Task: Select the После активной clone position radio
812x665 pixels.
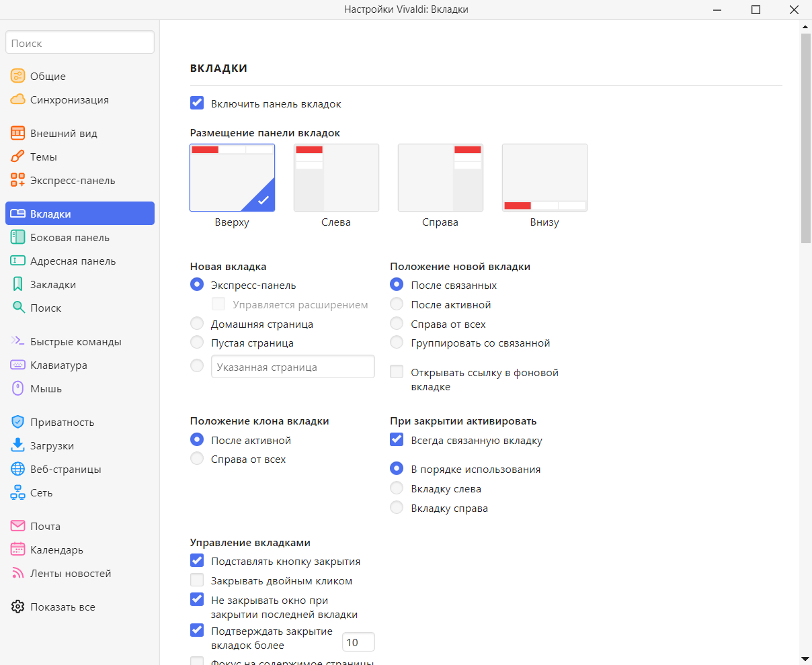Action: pos(197,440)
